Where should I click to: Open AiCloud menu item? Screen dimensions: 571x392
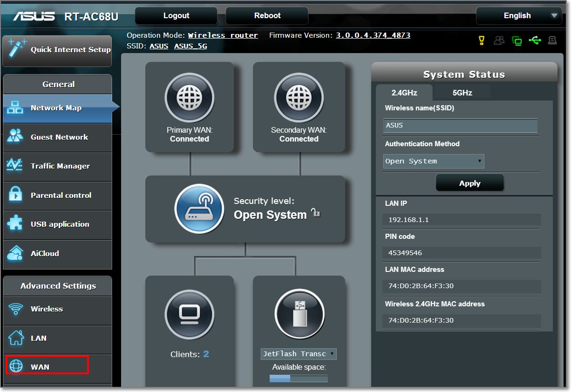pyautogui.click(x=58, y=254)
